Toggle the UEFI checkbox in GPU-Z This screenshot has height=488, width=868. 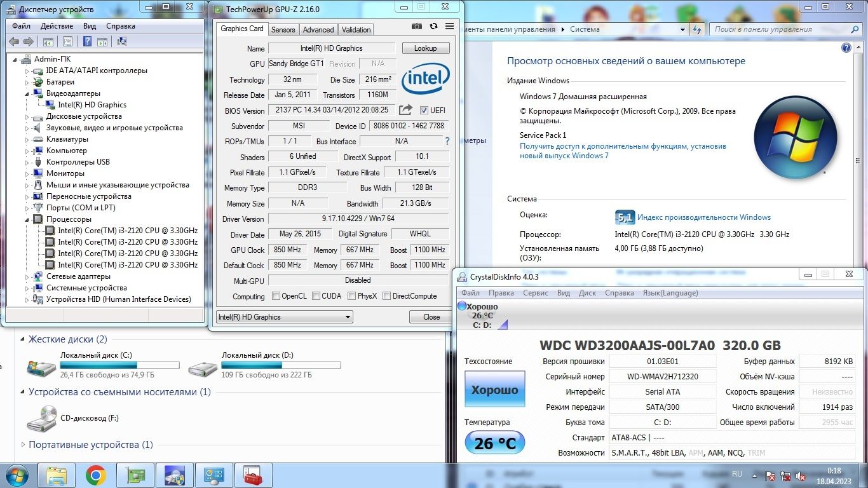click(424, 110)
